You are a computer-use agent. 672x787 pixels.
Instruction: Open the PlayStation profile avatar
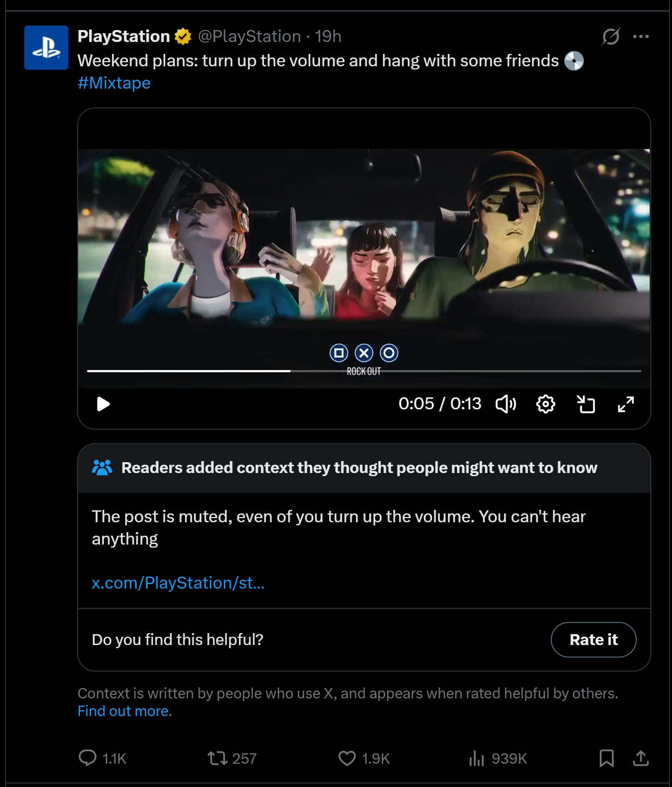pyautogui.click(x=46, y=48)
